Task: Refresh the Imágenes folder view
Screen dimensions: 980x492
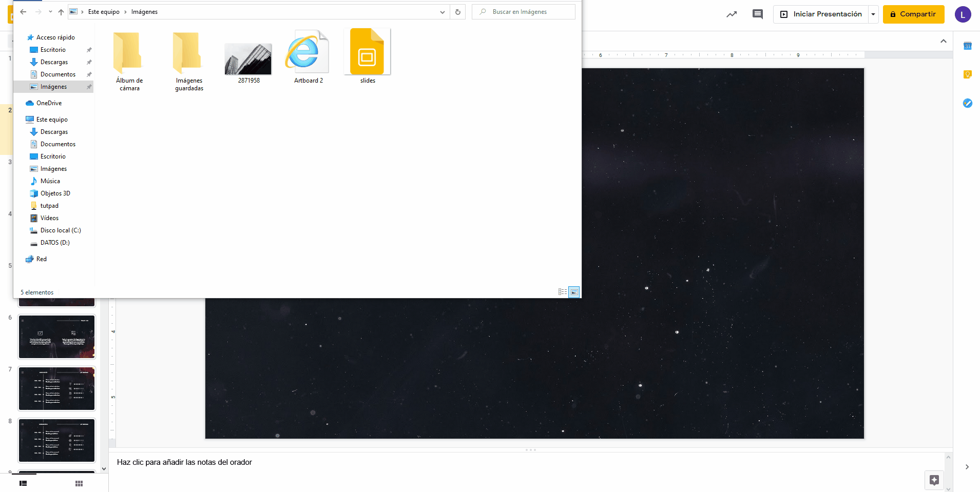Action: (458, 12)
